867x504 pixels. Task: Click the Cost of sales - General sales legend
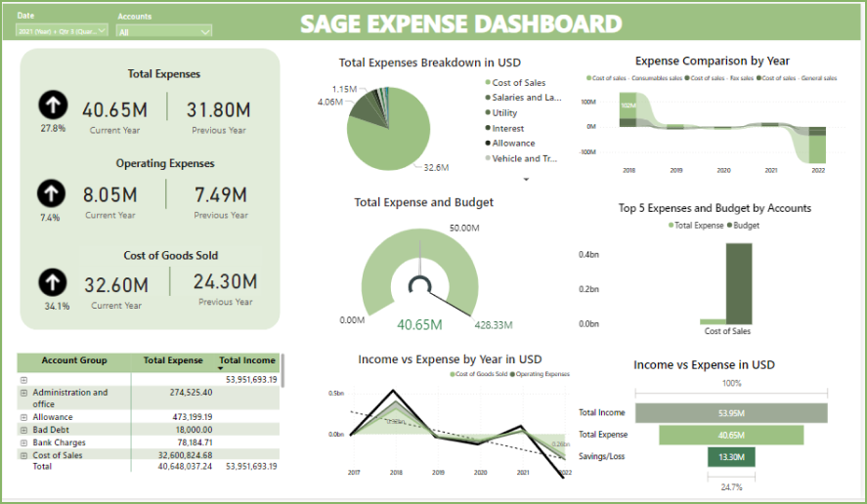[797, 78]
